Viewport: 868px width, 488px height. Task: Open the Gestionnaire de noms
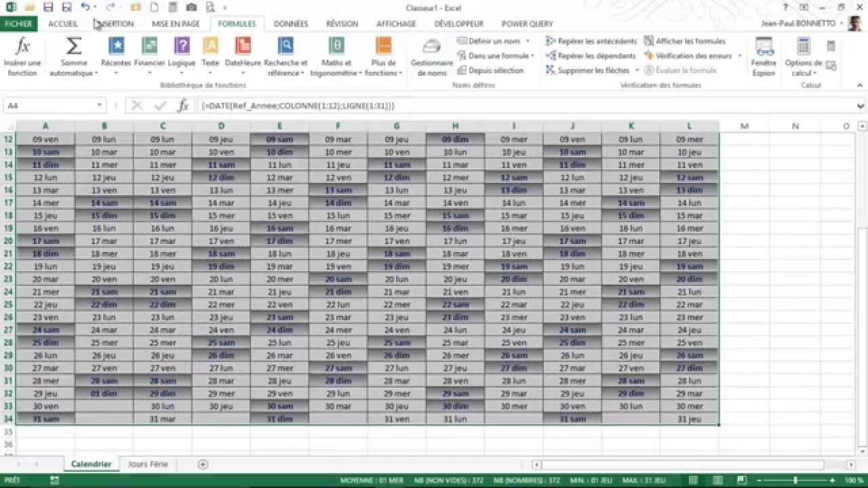click(432, 56)
